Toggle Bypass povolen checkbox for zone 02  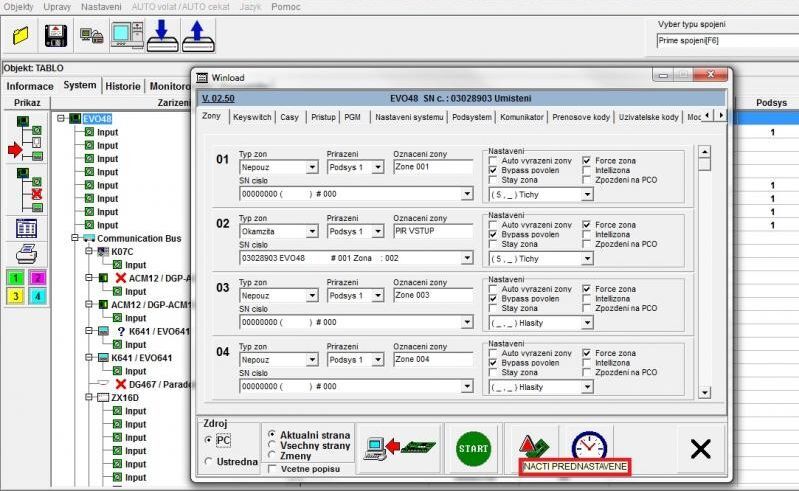[x=493, y=234]
